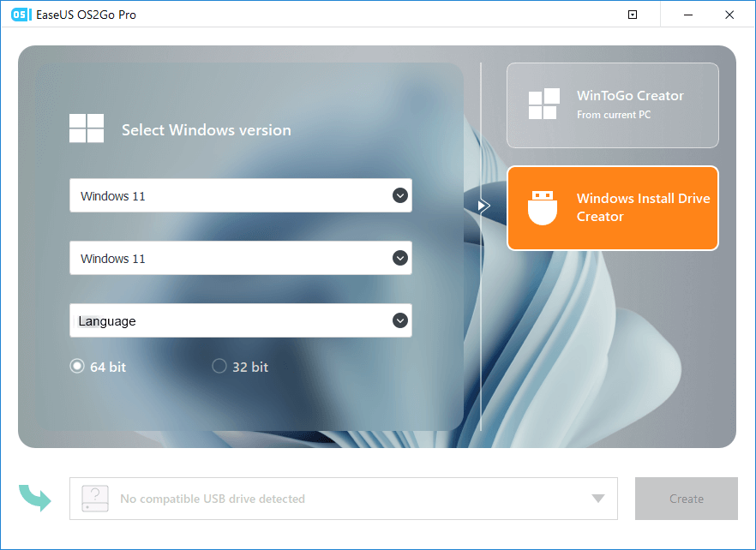Switch to WinToGo Creator mode
The image size is (756, 550).
click(612, 105)
